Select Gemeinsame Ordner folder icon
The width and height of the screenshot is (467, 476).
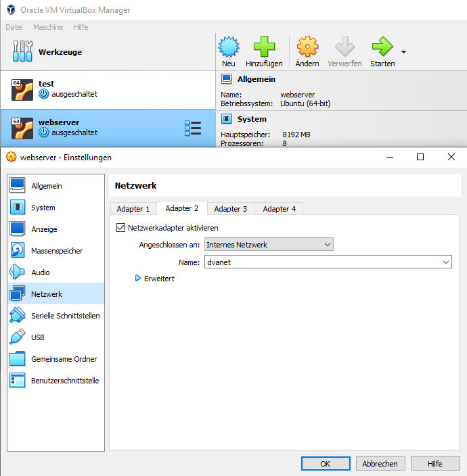(18, 358)
